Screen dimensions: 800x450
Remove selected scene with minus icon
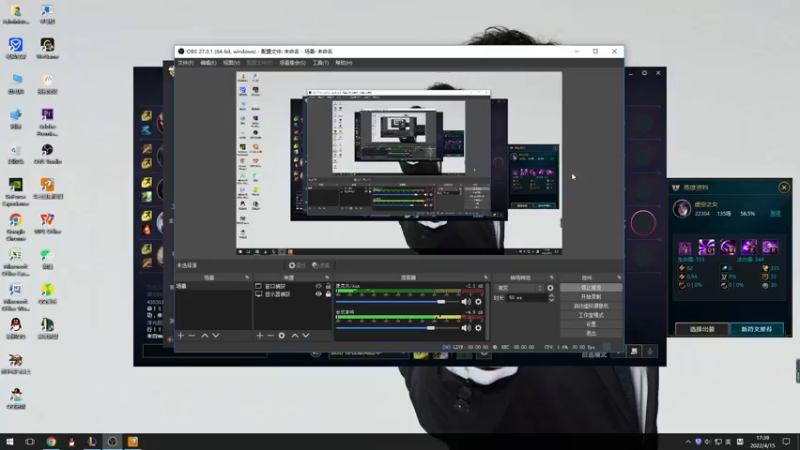[x=192, y=336]
